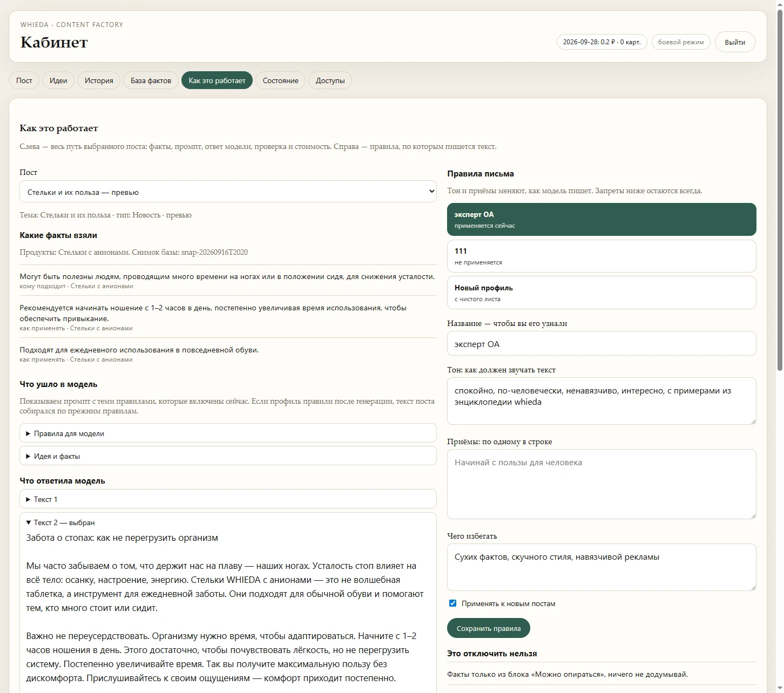This screenshot has width=784, height=693.
Task: Click the 2026-09-28 cost status pill
Action: [x=601, y=42]
